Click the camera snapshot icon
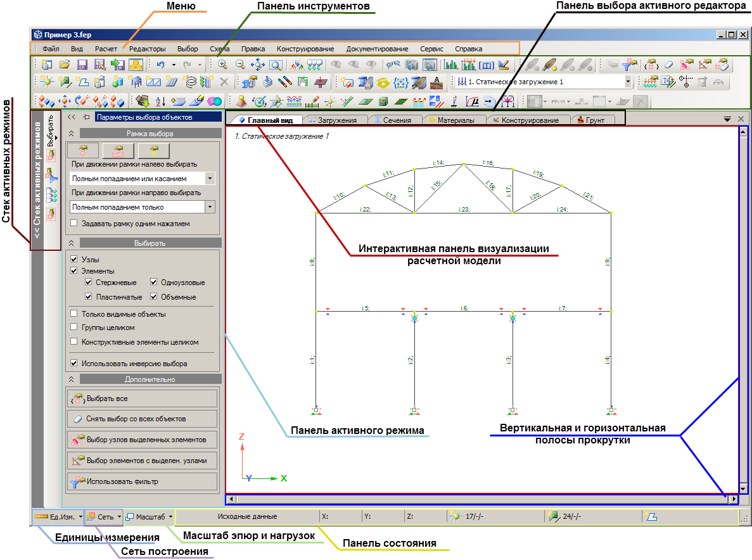The height and width of the screenshot is (560, 752). pos(412,65)
